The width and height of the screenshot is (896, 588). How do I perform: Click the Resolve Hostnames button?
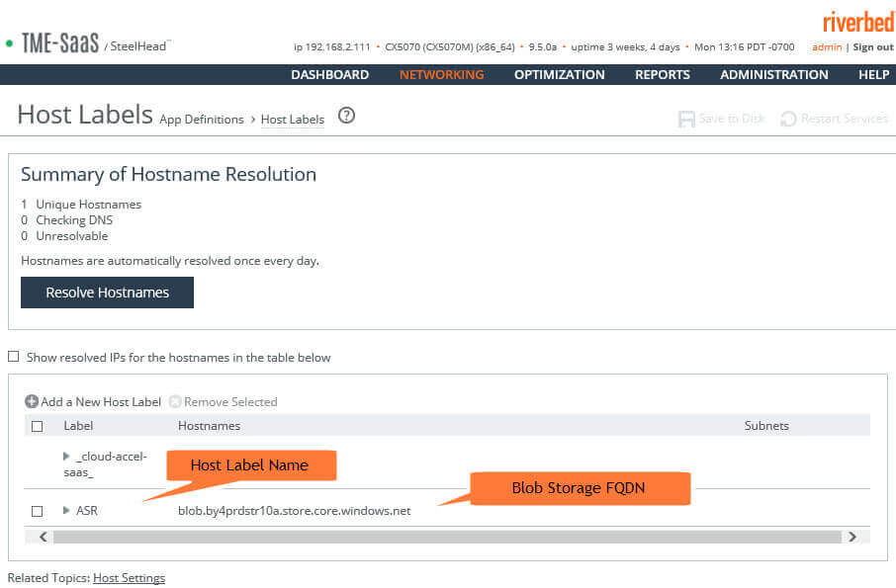click(x=108, y=293)
